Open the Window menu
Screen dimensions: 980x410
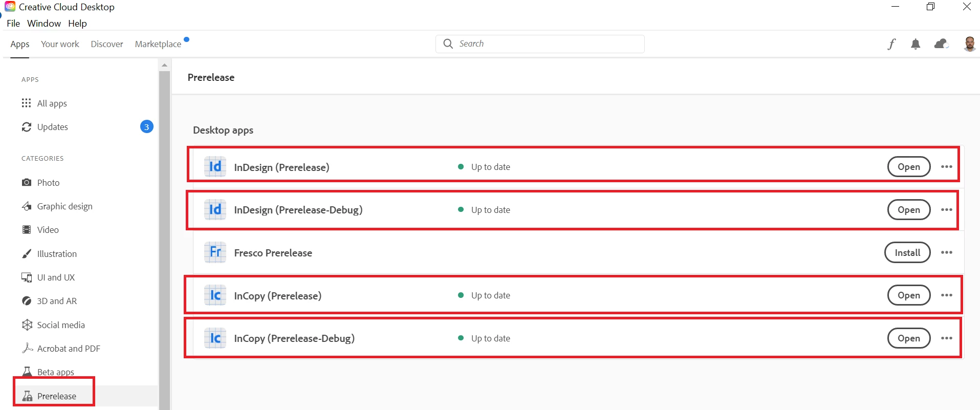pos(44,24)
